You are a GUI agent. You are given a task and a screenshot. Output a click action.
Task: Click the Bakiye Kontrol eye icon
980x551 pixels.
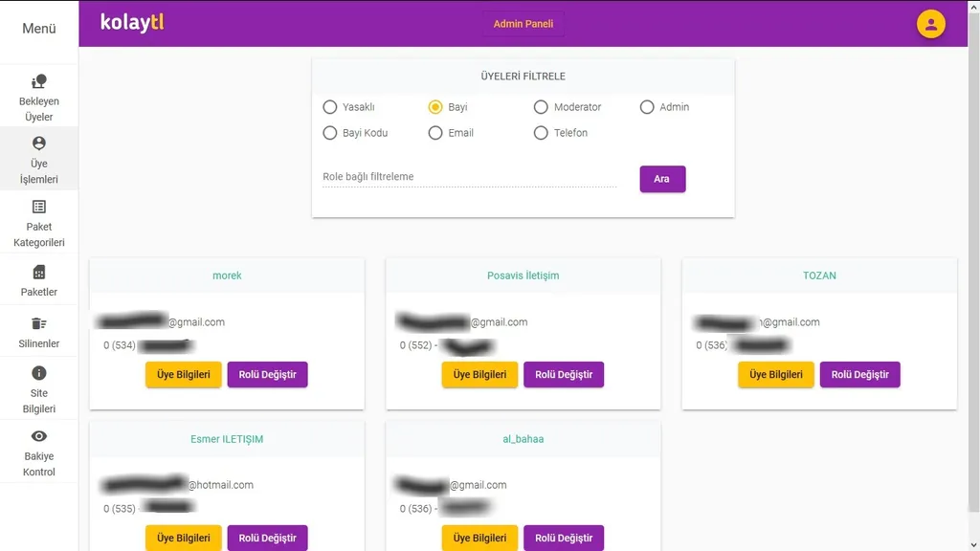(39, 436)
